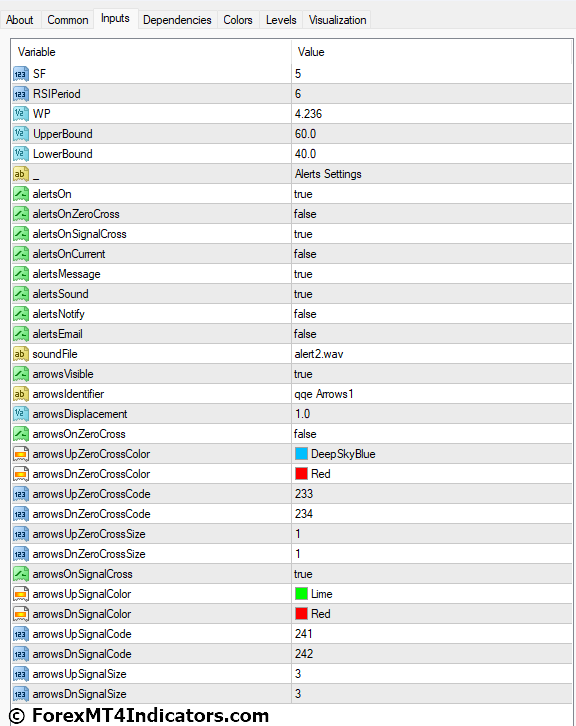
Task: Toggle the arrowsVisible true value
Action: pos(303,374)
